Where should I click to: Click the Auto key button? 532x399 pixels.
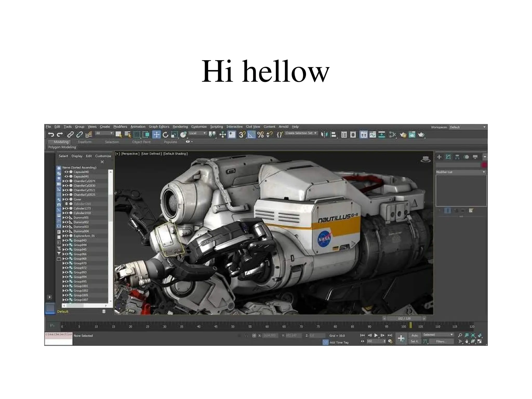pos(415,335)
